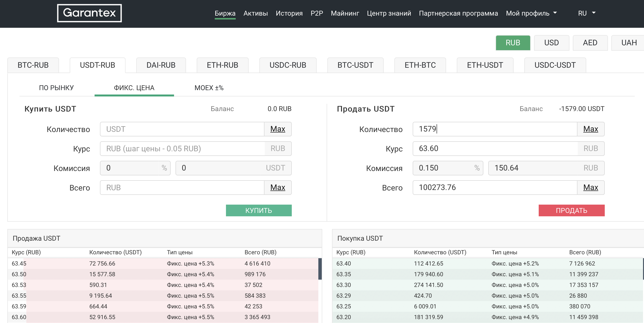
Task: Select the RUB currency button
Action: click(513, 43)
